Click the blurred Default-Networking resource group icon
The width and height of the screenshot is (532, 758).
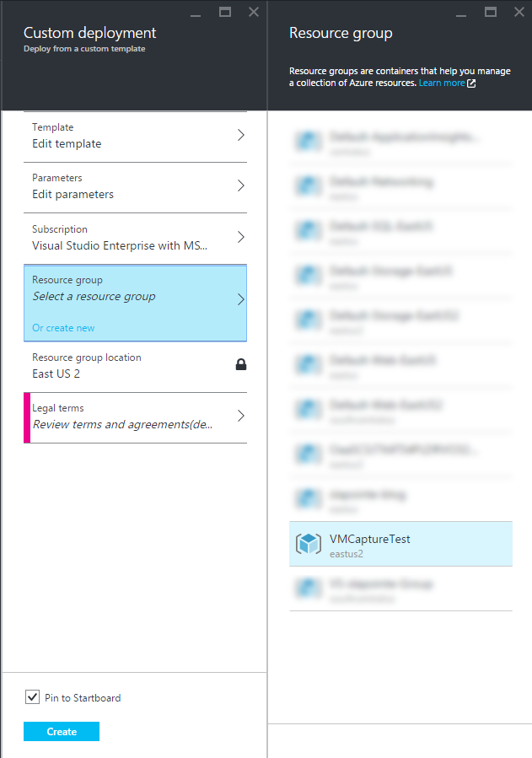pos(309,186)
